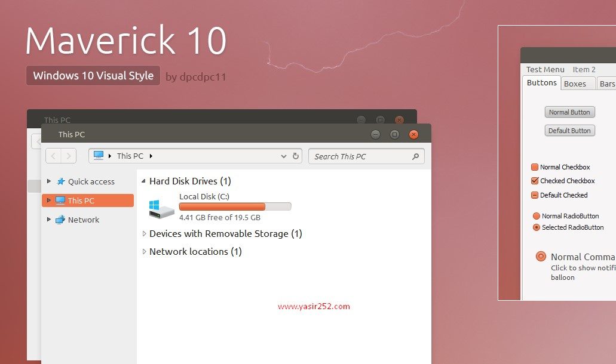Switch to the Bars tab
The width and height of the screenshot is (616, 364).
point(606,84)
